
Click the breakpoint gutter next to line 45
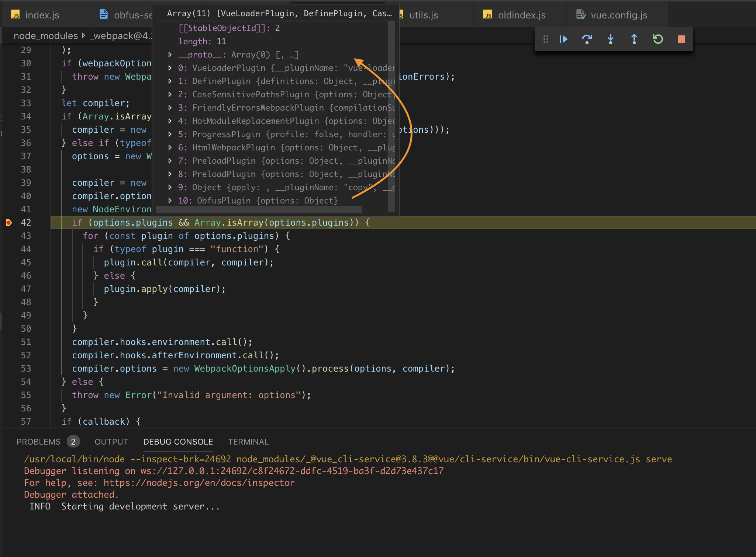[9, 262]
